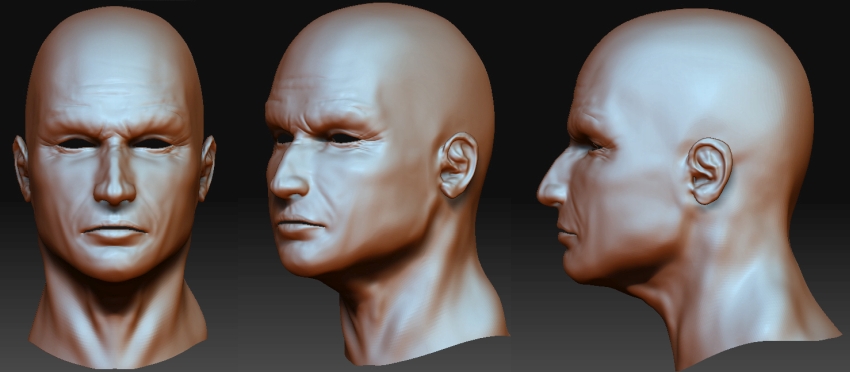Screen dimensions: 850x372
Task: Click the front-view head's ear on the right side
Action: pyautogui.click(x=208, y=168)
